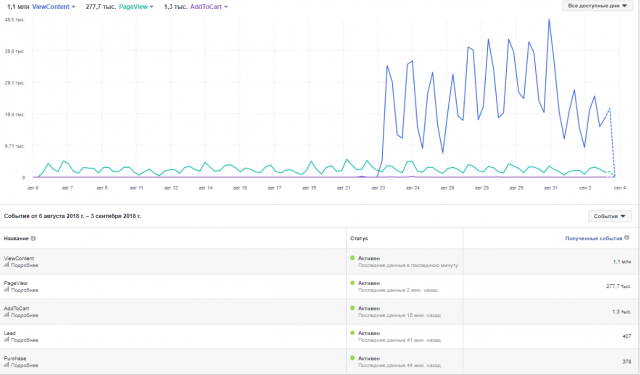Open the ViewContent metric dropdown
The width and height of the screenshot is (640, 375).
coord(53,7)
